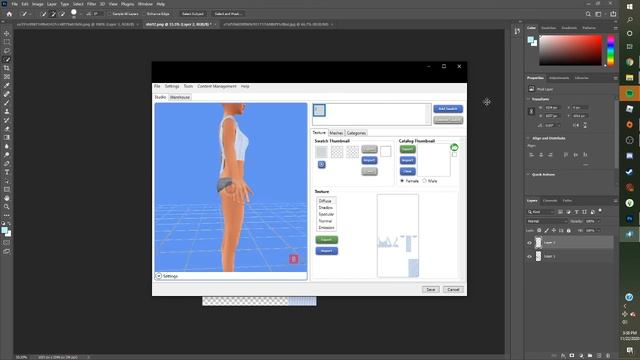Select the Eyedropper tool
The width and height of the screenshot is (640, 360).
coord(7,85)
